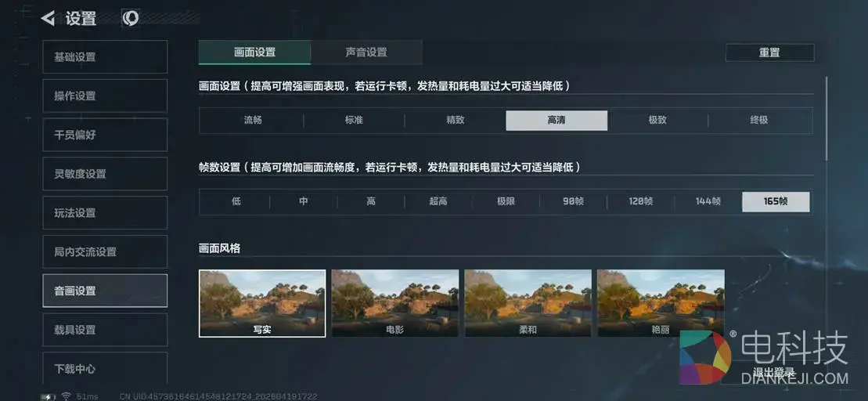This screenshot has width=868, height=401.
Task: Click the back arrow next to 设置
Action: pyautogui.click(x=49, y=18)
